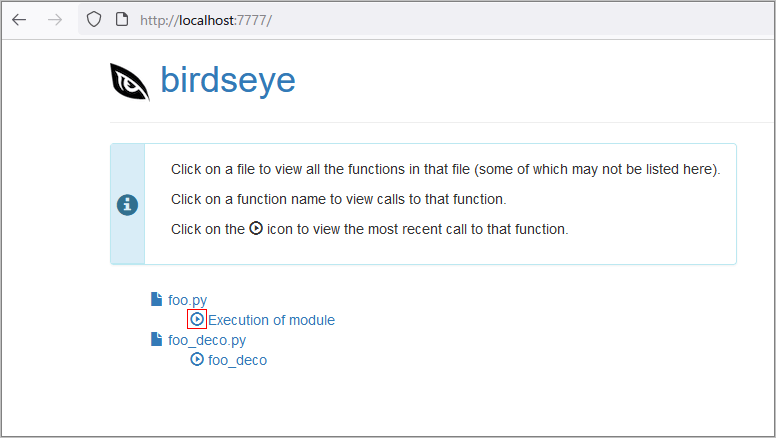The height and width of the screenshot is (438, 776).
Task: Click the browser back arrow
Action: click(19, 20)
